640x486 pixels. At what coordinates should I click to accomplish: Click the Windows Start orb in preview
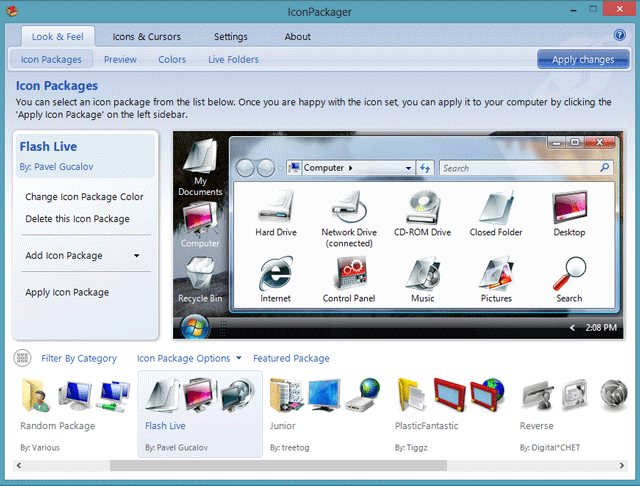tap(195, 326)
